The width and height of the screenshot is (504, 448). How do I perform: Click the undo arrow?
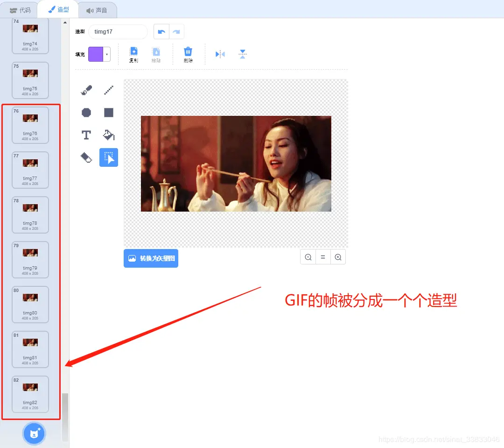click(161, 32)
